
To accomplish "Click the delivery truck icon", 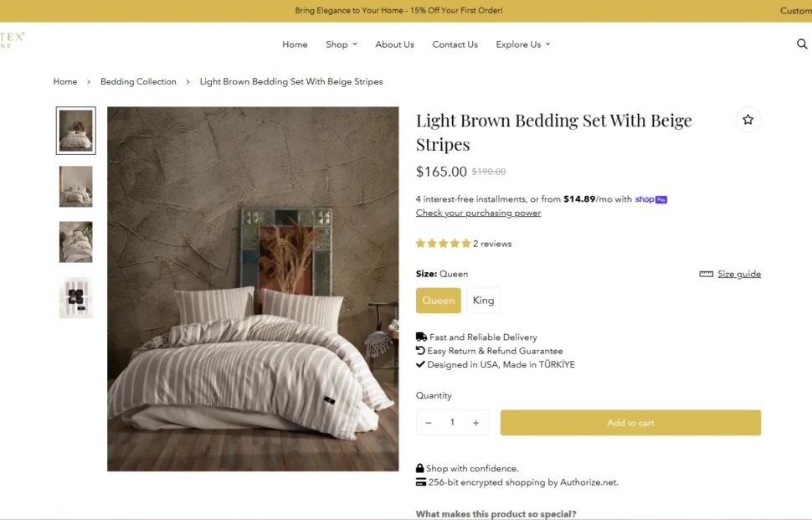I will point(421,337).
